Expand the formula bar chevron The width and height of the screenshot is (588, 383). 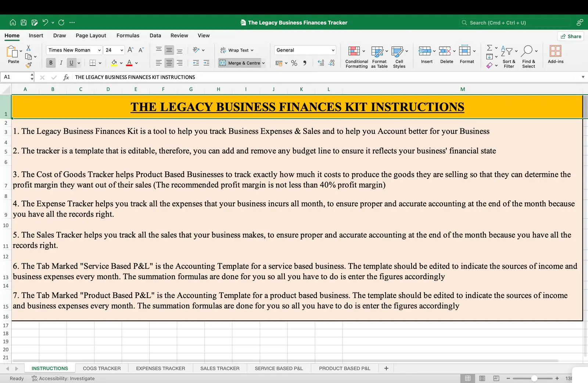pos(583,77)
